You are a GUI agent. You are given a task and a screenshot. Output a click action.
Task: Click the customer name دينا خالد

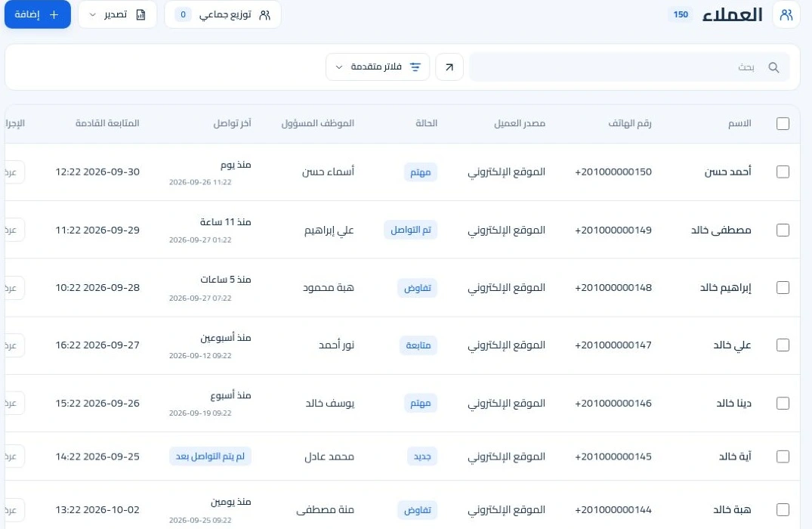(733, 403)
